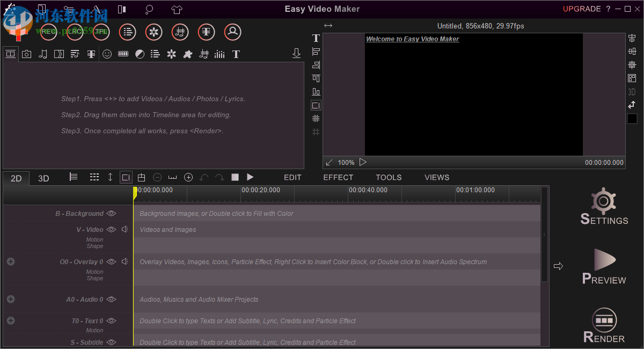Screen dimensions: 644x349
Task: Click the T text tool beside preview
Action: [x=316, y=38]
